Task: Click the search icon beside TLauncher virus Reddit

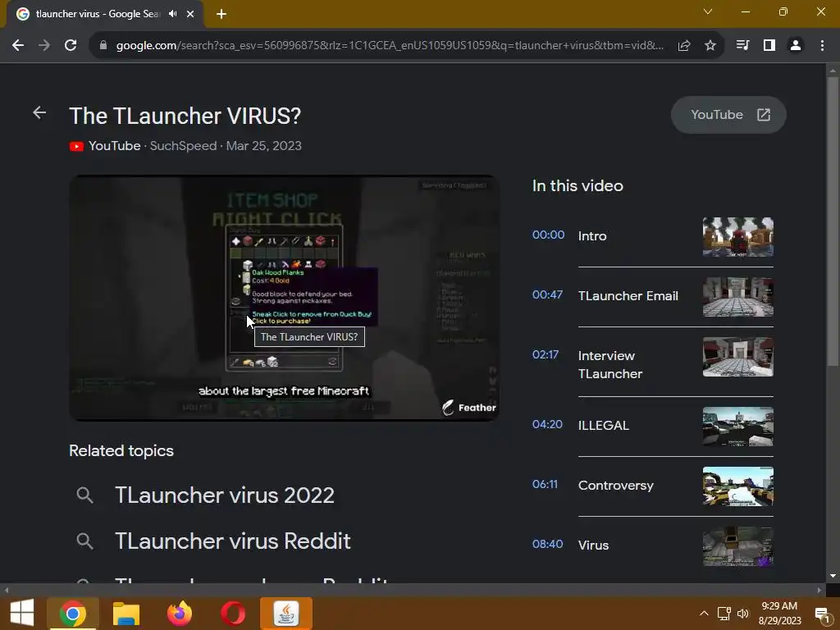Action: [x=84, y=541]
